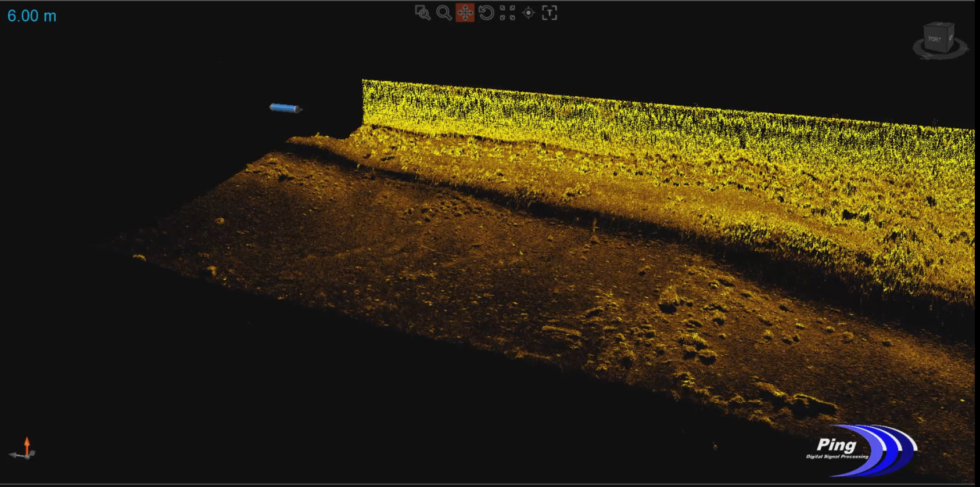Click the fit-to-extents four-arrows icon

[507, 13]
